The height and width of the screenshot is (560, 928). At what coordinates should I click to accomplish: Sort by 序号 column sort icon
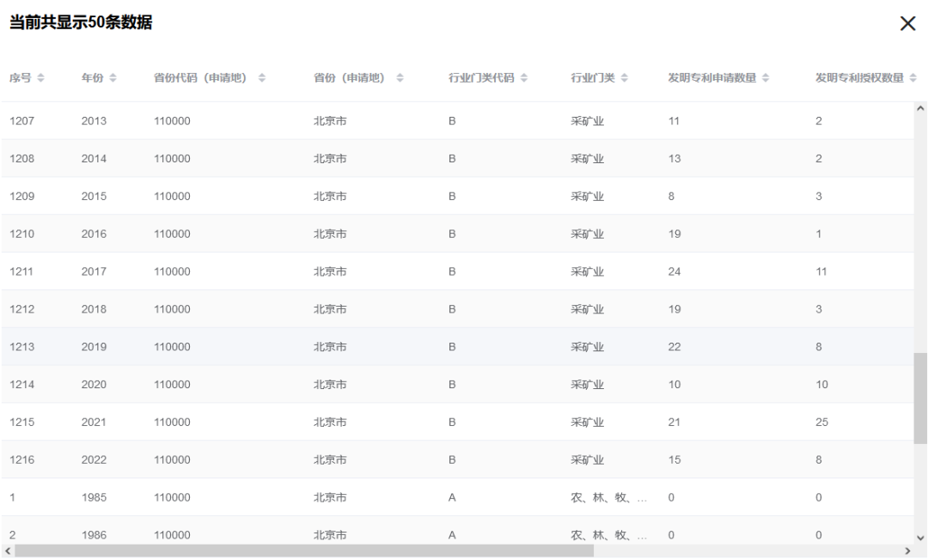[x=41, y=78]
